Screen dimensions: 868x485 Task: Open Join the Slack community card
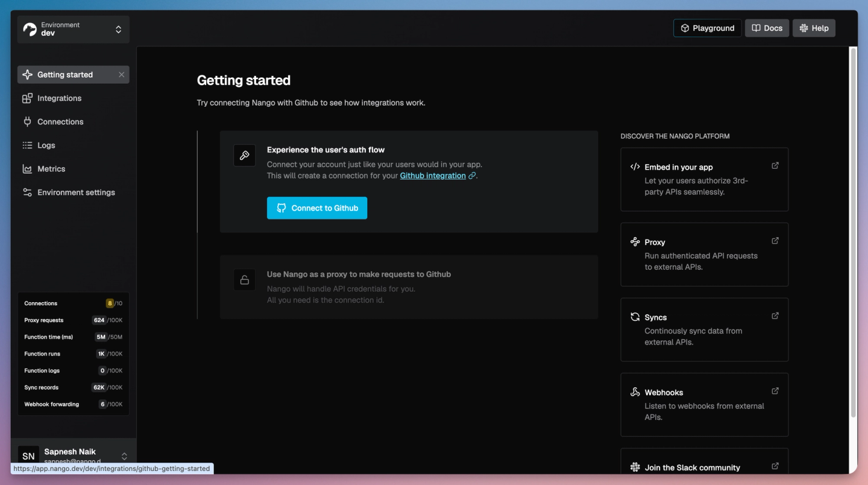[704, 461]
